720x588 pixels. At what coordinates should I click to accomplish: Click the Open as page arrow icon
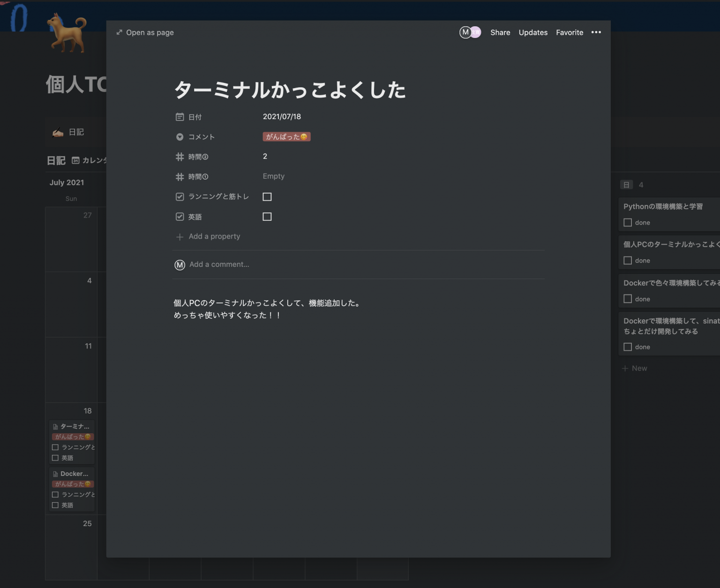(120, 32)
